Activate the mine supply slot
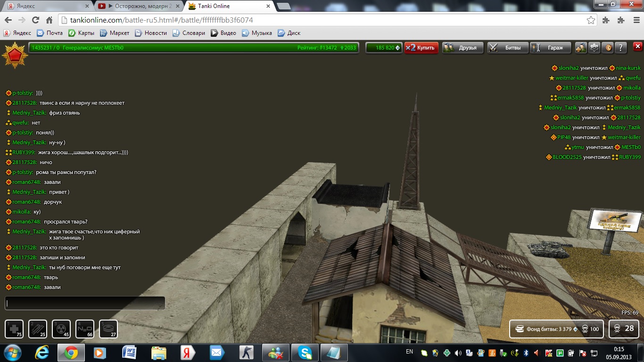Viewport: 644px width, 362px height. (x=108, y=329)
